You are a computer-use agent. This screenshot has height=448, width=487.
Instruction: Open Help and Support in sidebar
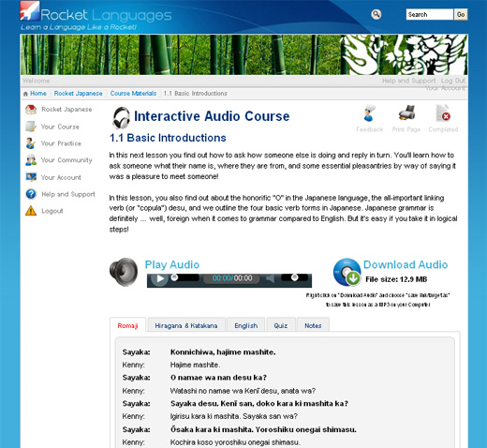68,194
